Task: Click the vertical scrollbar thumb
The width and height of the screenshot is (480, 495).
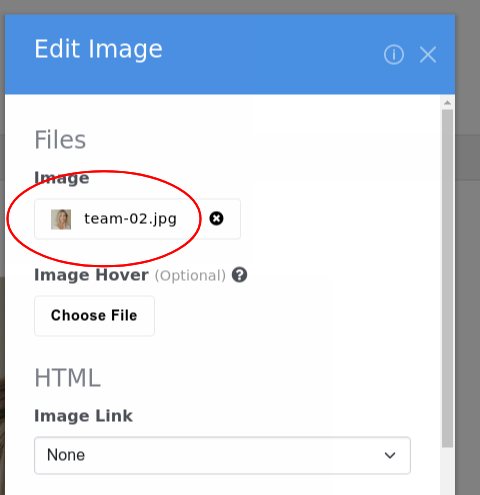Action: 447,278
